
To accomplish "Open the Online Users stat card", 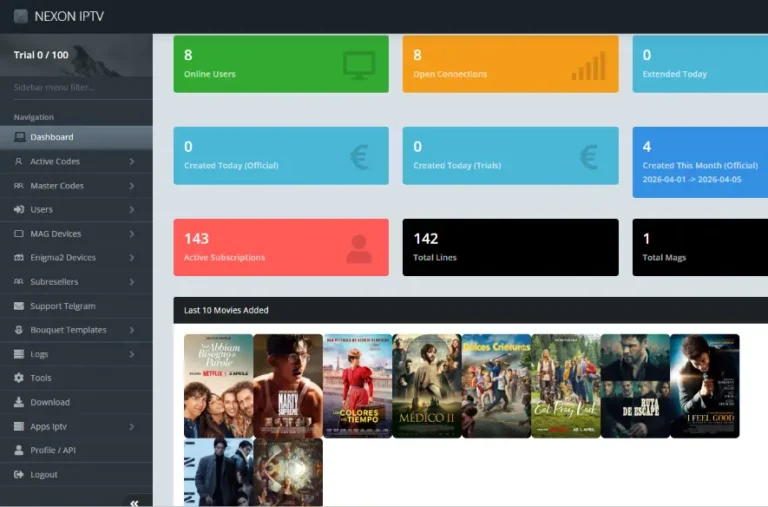I will (281, 64).
